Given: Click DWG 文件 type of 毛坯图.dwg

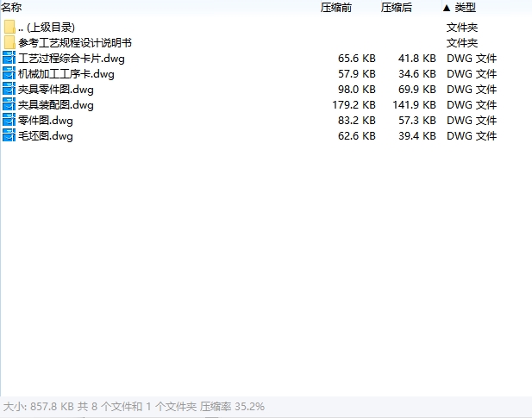Looking at the screenshot, I should coord(472,136).
